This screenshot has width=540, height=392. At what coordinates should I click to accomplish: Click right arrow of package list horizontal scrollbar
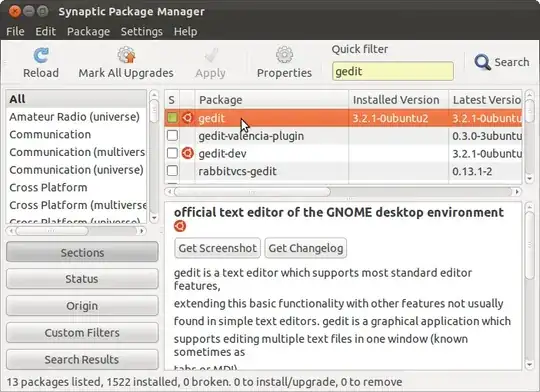(517, 192)
